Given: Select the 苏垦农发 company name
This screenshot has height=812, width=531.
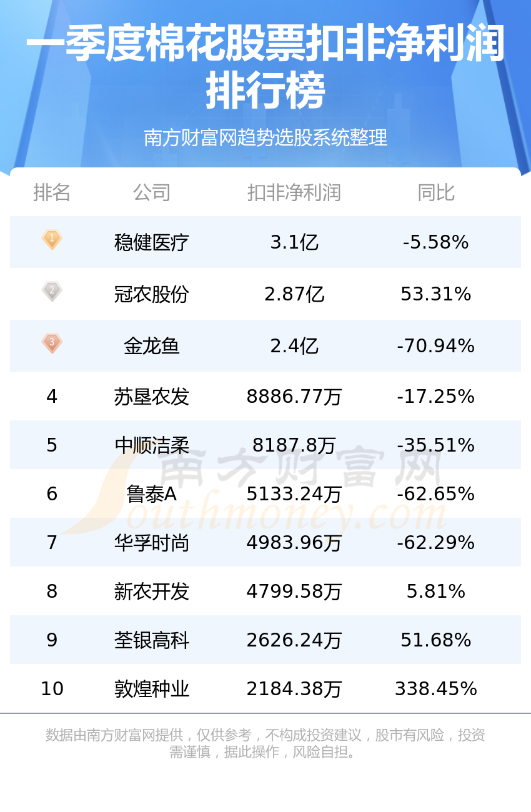Looking at the screenshot, I should [x=152, y=397].
